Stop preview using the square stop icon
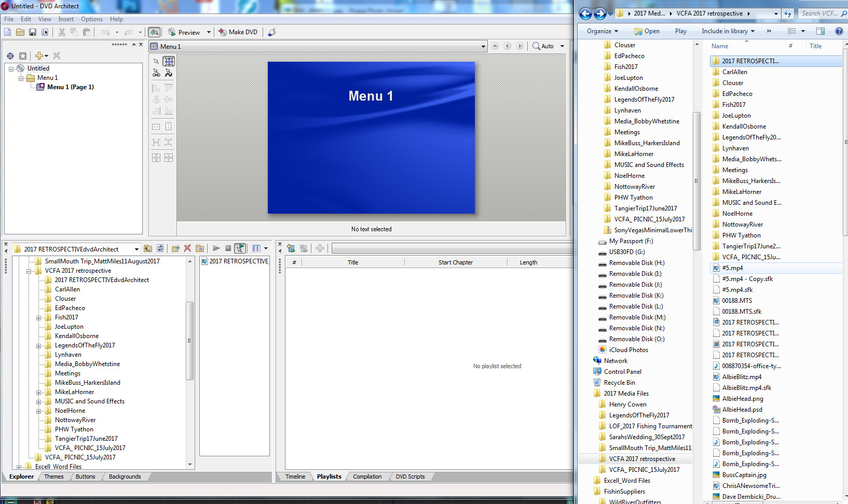 coord(228,248)
